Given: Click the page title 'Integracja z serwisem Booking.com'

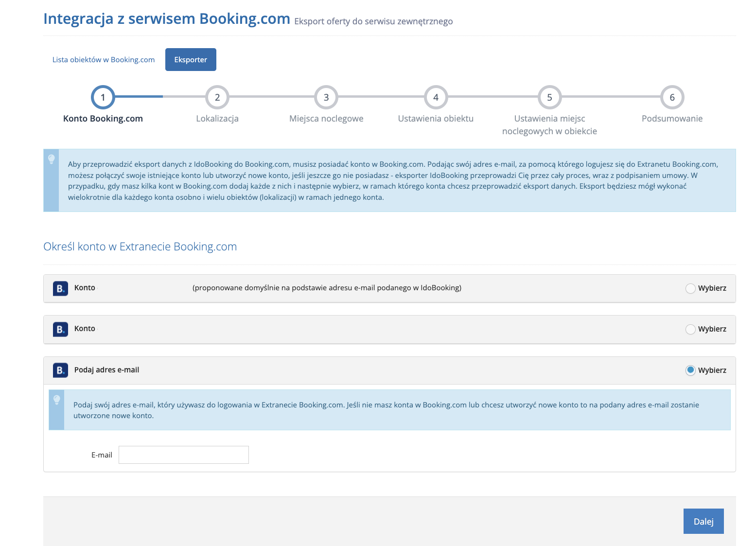Looking at the screenshot, I should tap(167, 18).
